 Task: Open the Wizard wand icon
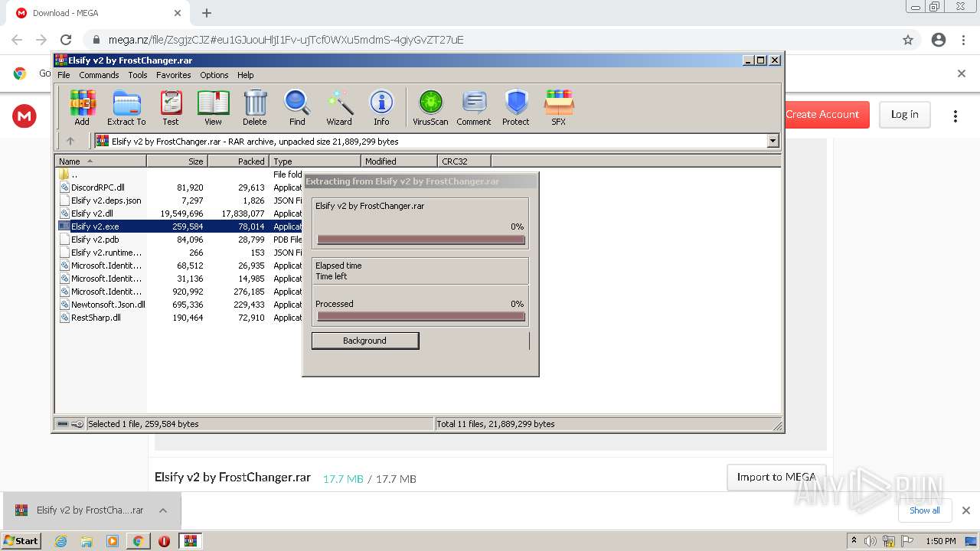click(339, 107)
